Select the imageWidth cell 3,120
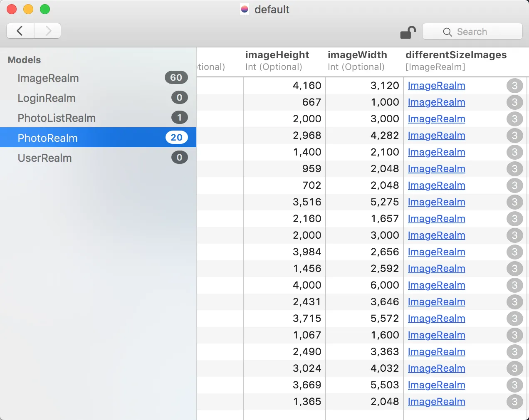Screen dimensions: 529x420 click(365, 86)
